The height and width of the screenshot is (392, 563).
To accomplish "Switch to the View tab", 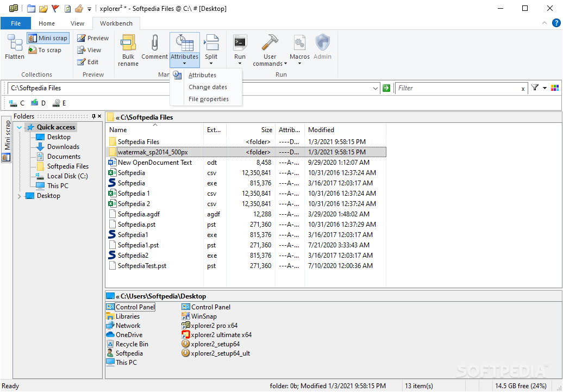I will click(x=77, y=23).
